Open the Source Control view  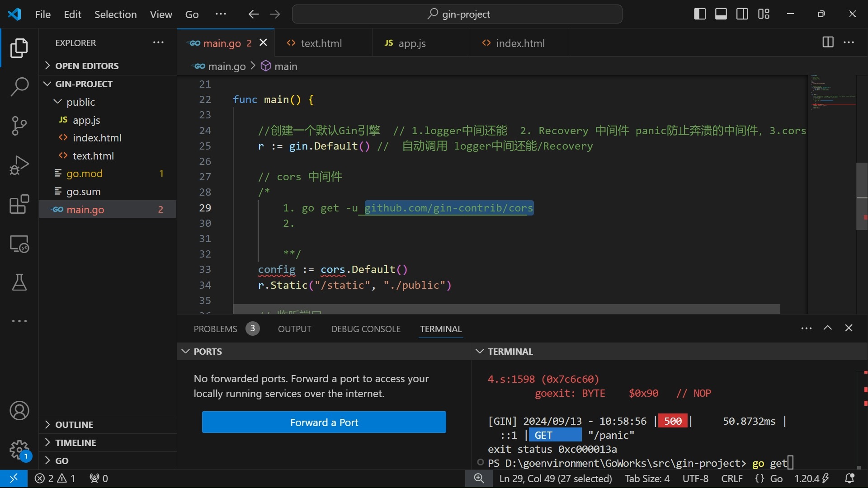19,126
